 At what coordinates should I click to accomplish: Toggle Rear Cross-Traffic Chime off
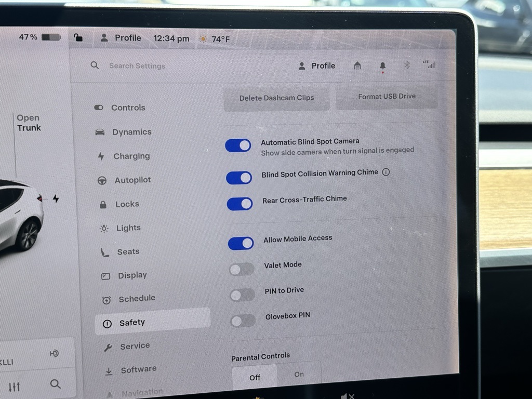click(x=240, y=204)
